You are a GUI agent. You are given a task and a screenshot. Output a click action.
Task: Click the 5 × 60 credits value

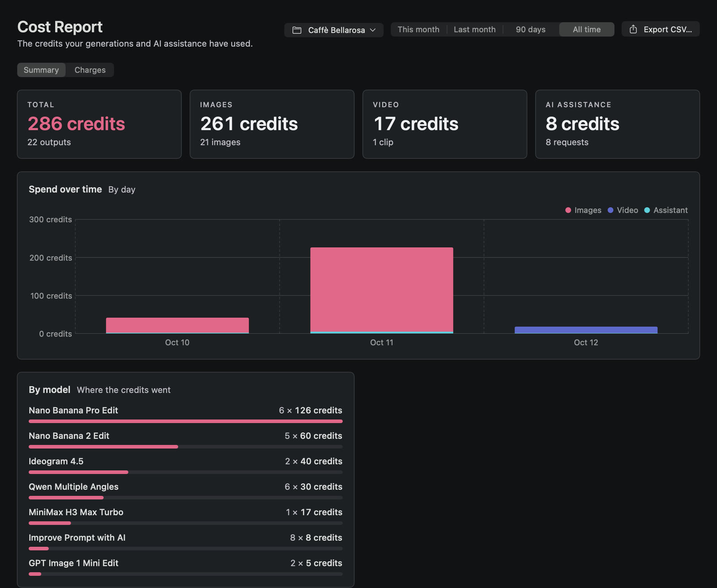click(313, 436)
